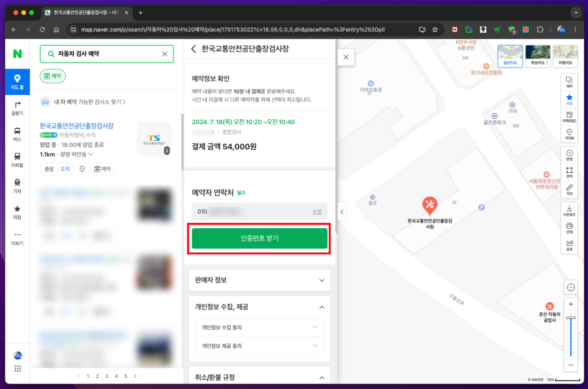Viewport: 588px width, 389px height.
Task: Toggle 지적편집도 cadastral map layer
Action: (x=569, y=117)
